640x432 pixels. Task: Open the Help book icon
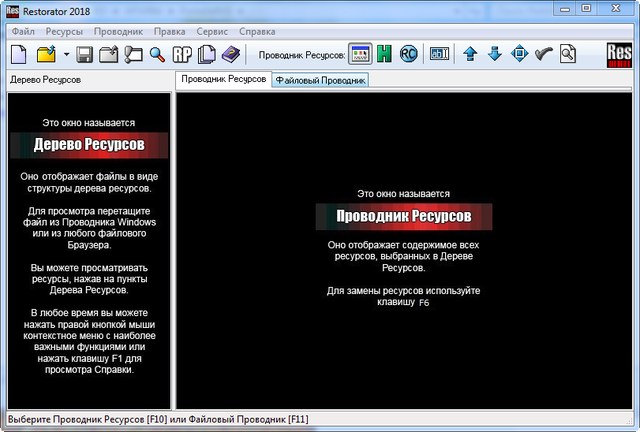pos(231,54)
